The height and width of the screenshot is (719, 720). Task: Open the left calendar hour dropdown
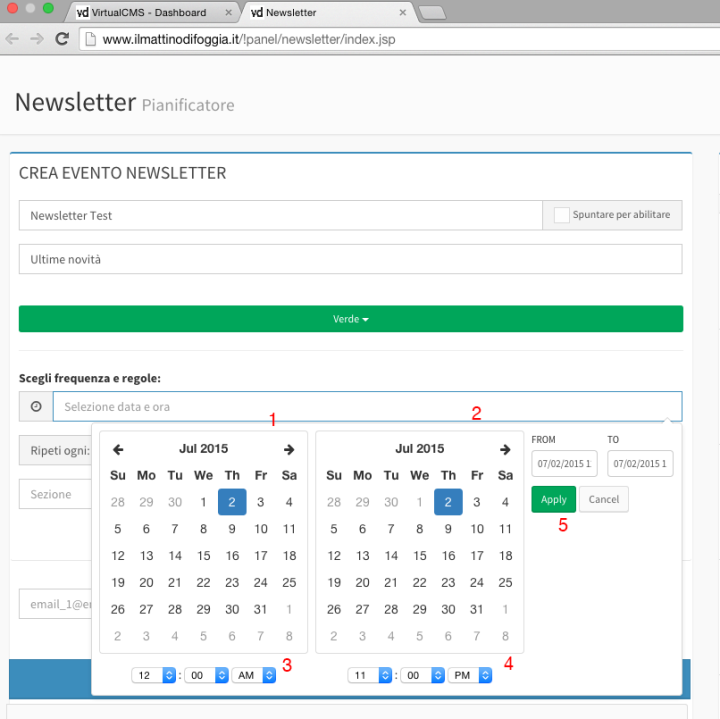point(153,675)
